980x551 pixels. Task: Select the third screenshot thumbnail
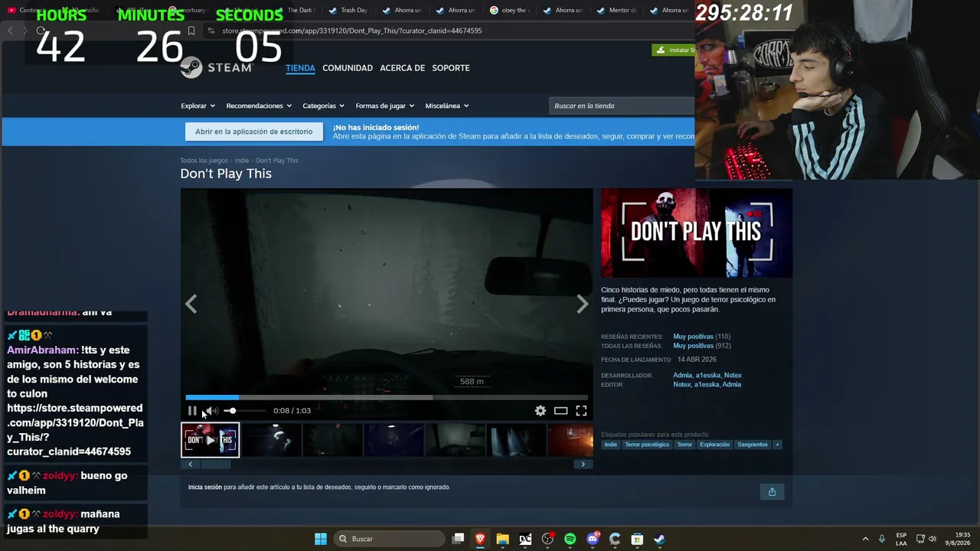point(332,440)
